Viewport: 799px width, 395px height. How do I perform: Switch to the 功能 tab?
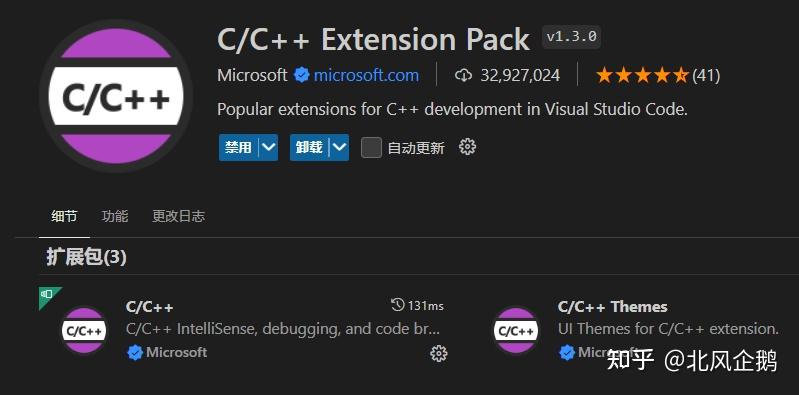[x=115, y=216]
